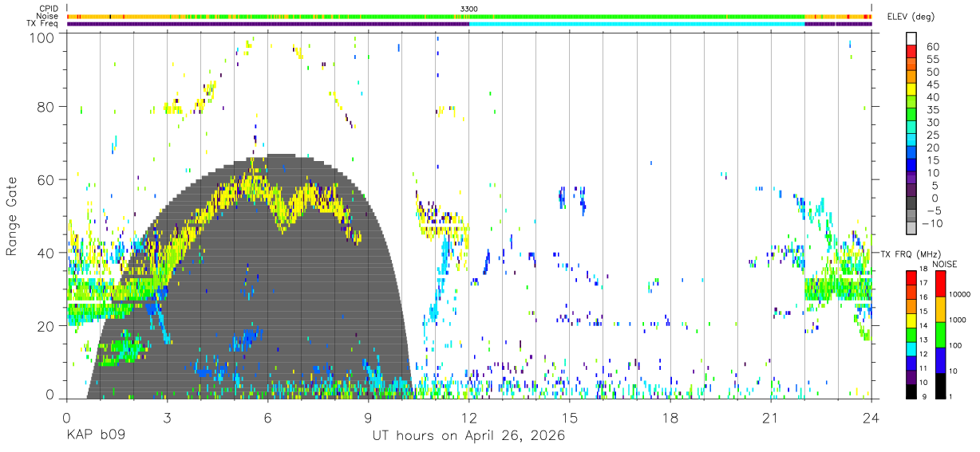Click the "100" tick label on the Range Gate axis
The height and width of the screenshot is (452, 980).
[43, 37]
